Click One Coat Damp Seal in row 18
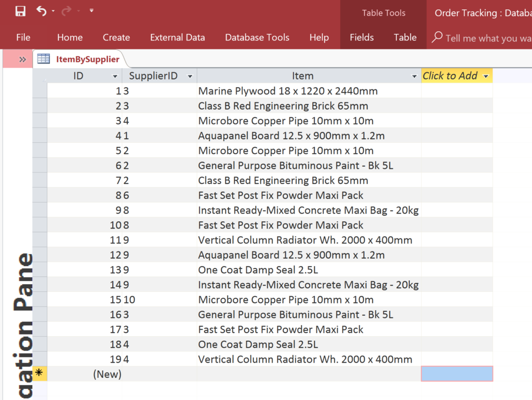Image resolution: width=532 pixels, height=400 pixels. point(309,345)
